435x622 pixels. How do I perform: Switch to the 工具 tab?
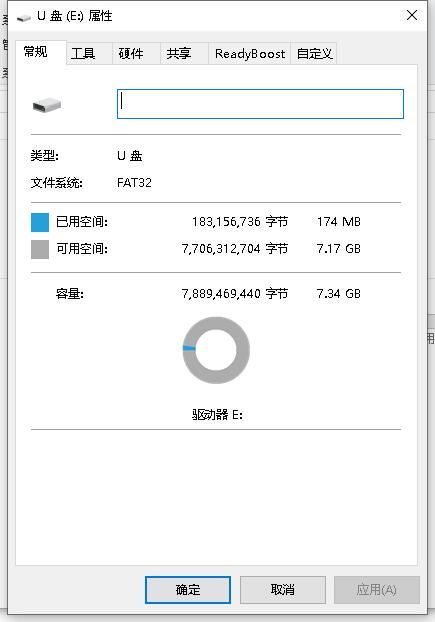88,54
